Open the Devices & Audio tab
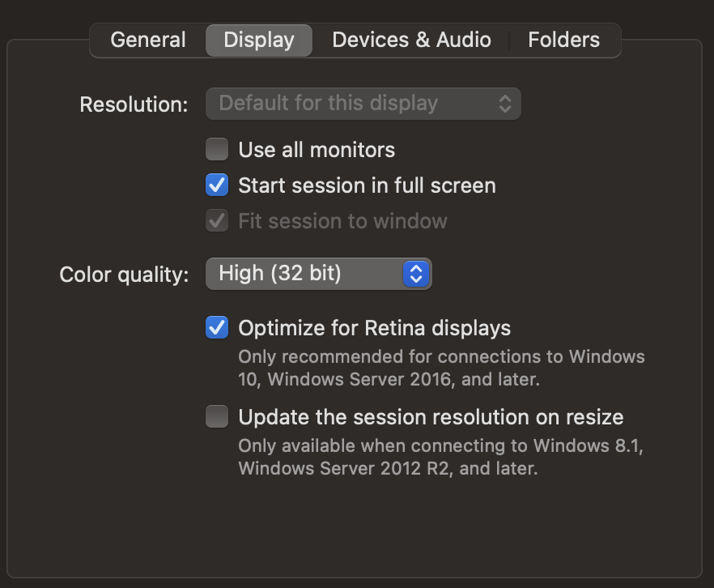 click(411, 39)
